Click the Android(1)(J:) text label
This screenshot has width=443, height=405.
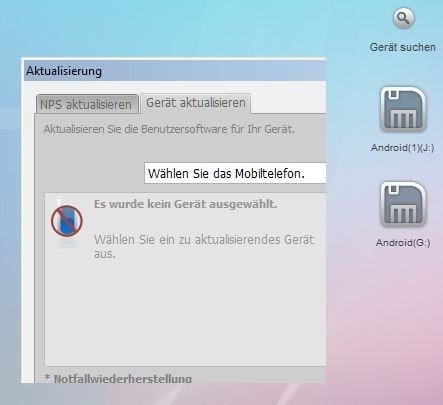[x=403, y=148]
